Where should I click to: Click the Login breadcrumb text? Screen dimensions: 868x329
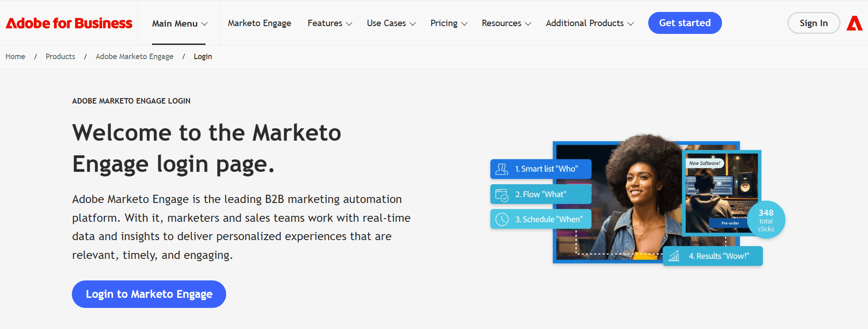203,56
